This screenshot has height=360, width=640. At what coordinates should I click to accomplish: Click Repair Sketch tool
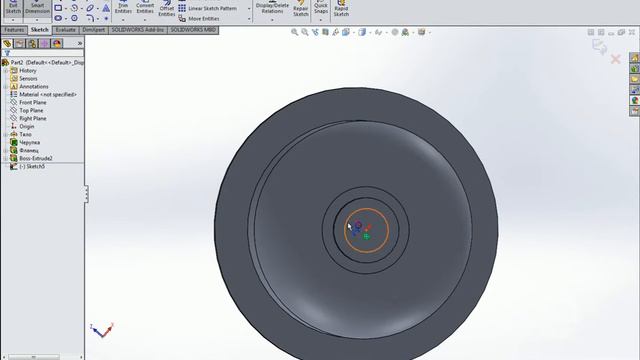301,9
